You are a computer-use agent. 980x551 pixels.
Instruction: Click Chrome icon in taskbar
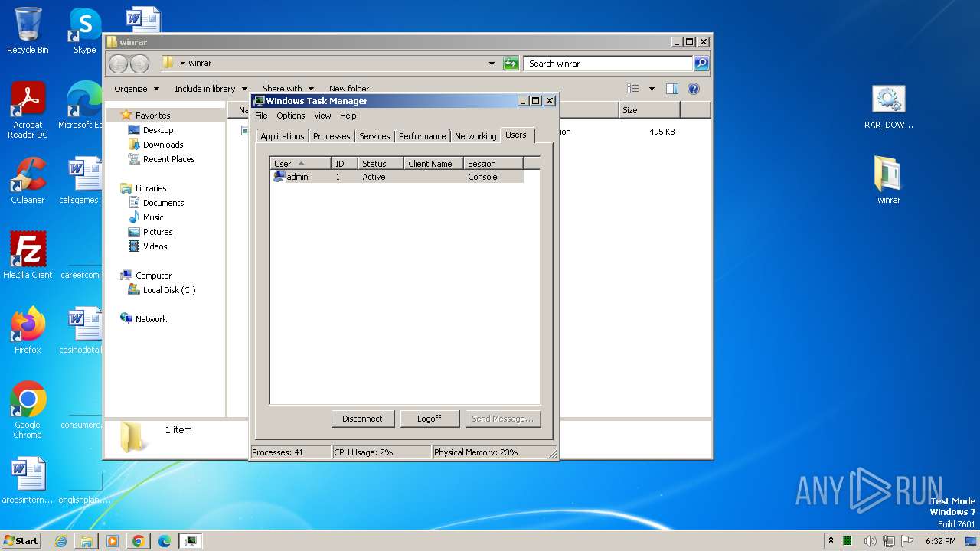(x=139, y=541)
